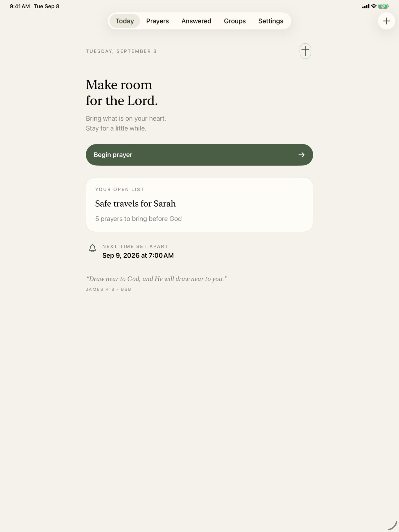The height and width of the screenshot is (532, 399).
Task: Tap the next reminder time Sep 9, 2026
Action: pos(138,255)
